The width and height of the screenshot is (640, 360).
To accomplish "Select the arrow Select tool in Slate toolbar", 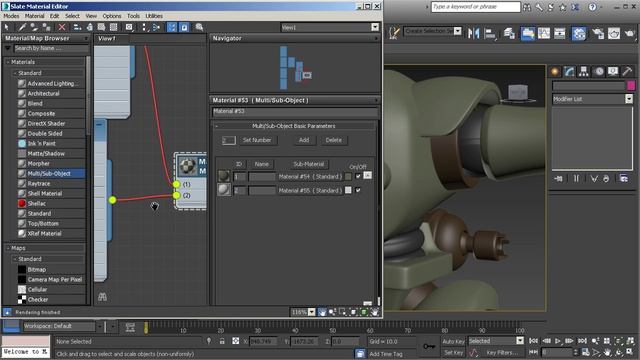I will (7, 27).
